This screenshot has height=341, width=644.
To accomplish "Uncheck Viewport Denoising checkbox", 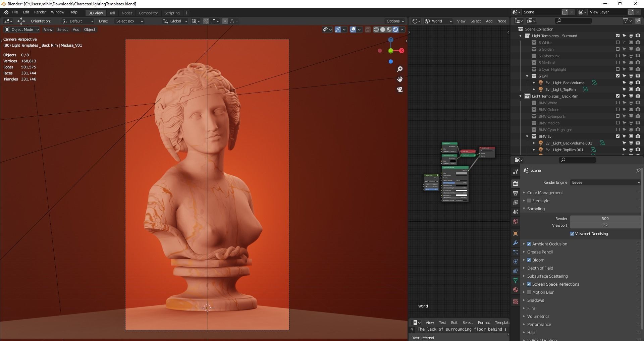I will pos(572,234).
